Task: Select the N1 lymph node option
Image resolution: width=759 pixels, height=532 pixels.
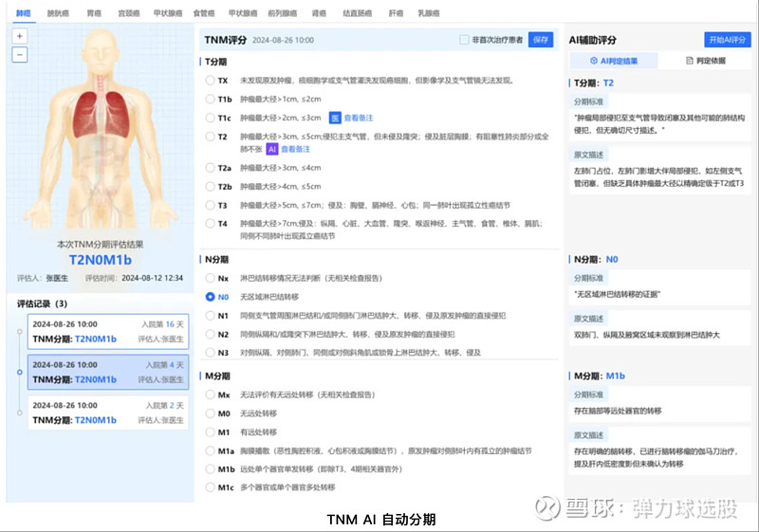Action: 210,315
